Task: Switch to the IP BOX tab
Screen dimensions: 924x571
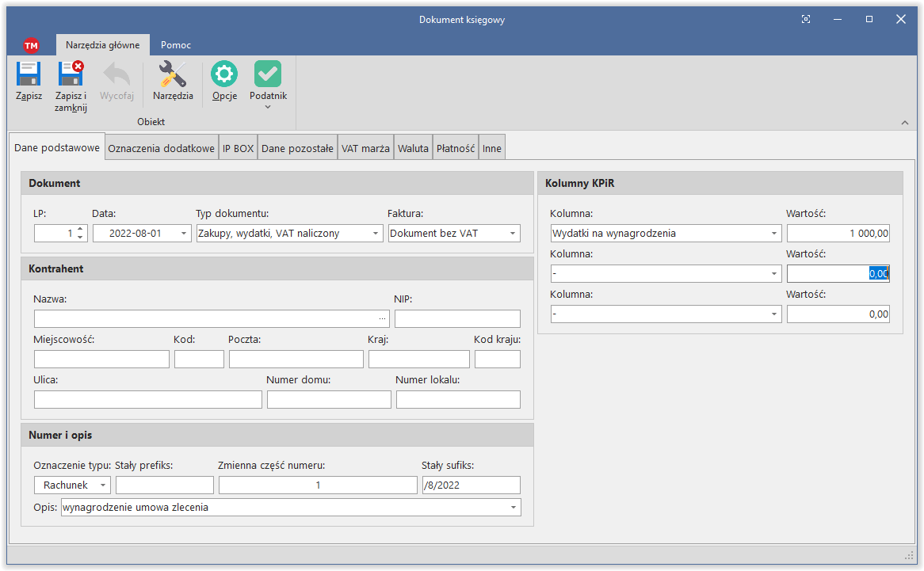Action: pyautogui.click(x=238, y=148)
